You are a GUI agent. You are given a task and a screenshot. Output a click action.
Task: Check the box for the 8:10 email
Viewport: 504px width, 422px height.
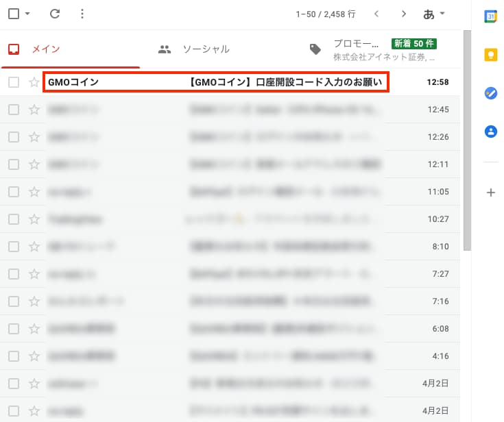(14, 247)
